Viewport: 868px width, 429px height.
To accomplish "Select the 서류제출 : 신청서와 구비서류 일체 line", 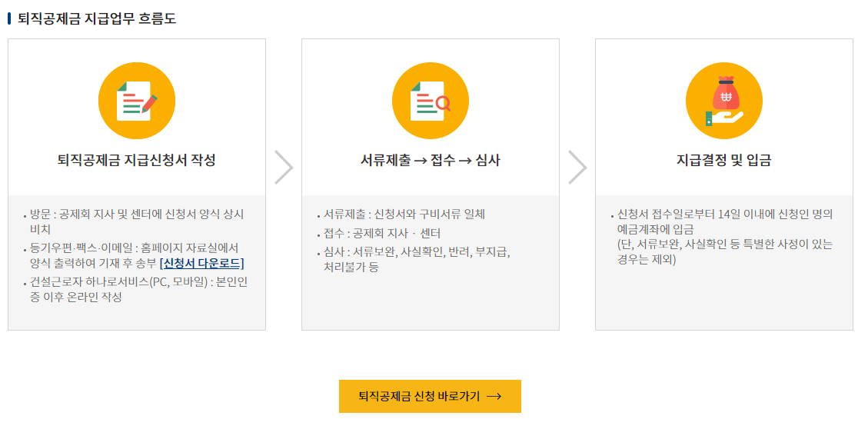I will tap(404, 214).
